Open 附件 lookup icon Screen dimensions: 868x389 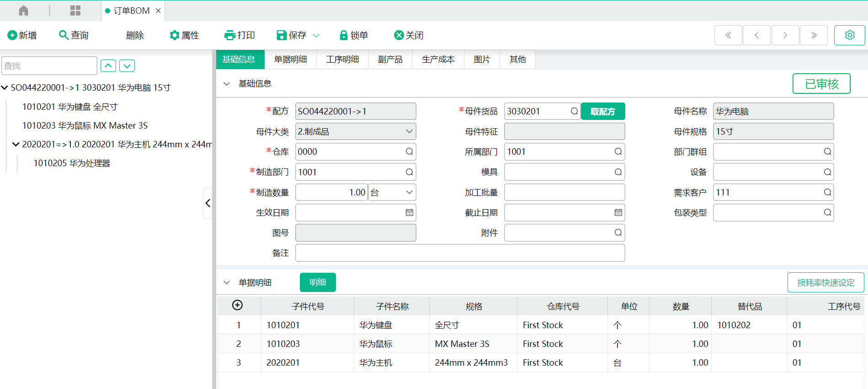tap(618, 232)
